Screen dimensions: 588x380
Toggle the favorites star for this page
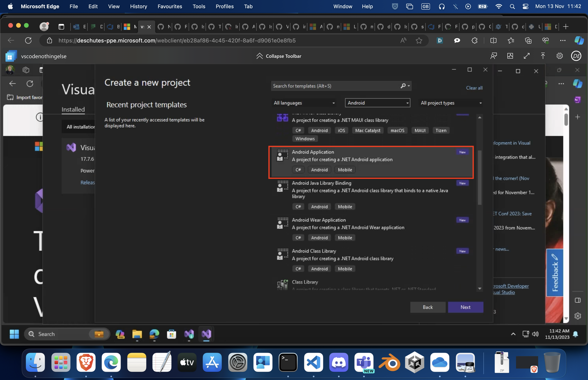pyautogui.click(x=419, y=40)
